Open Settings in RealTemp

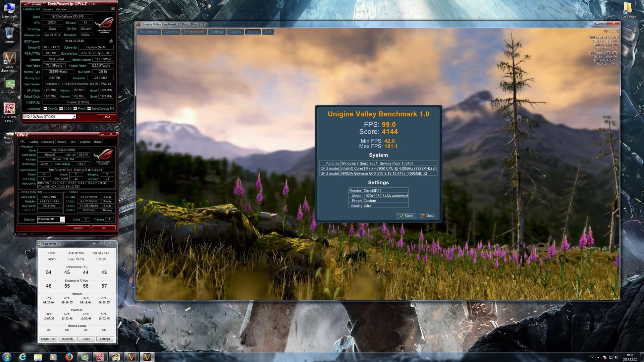[x=105, y=339]
